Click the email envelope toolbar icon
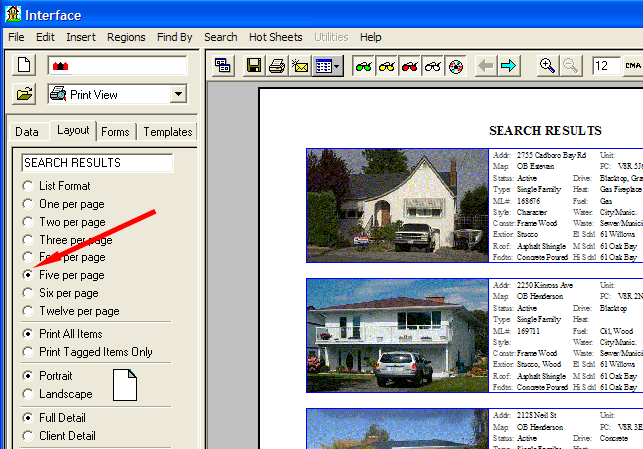This screenshot has height=449, width=643. 299,66
